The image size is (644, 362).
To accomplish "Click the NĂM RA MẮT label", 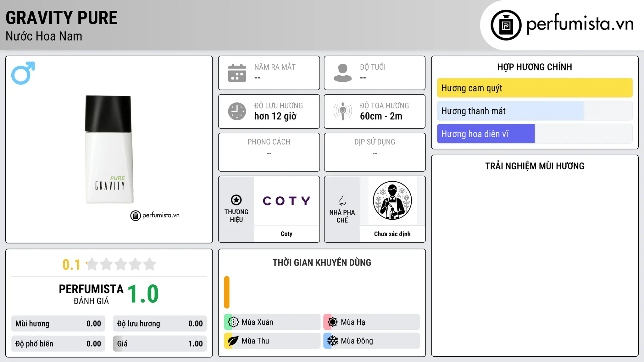I will click(275, 67).
